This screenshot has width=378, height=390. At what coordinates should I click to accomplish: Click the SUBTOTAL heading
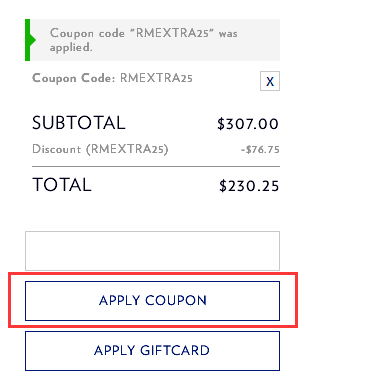point(79,123)
